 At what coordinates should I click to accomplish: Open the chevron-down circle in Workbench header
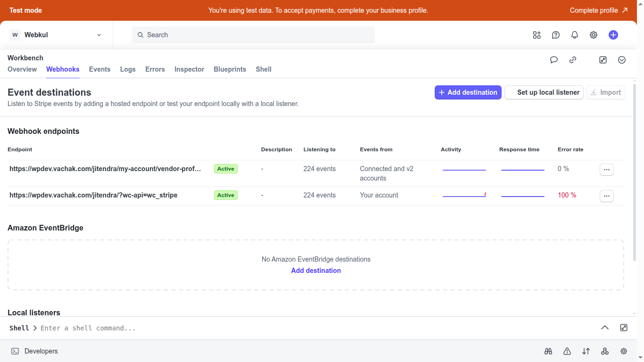[x=621, y=60]
